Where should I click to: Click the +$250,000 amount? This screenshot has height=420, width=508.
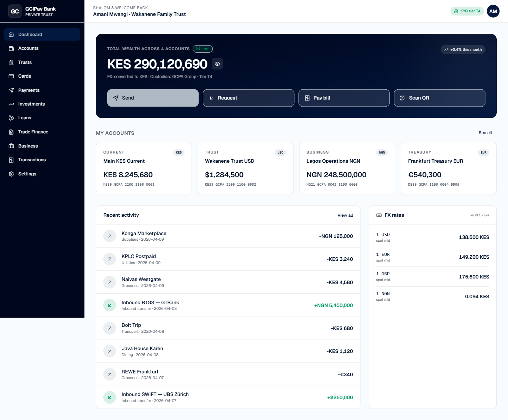pyautogui.click(x=340, y=397)
